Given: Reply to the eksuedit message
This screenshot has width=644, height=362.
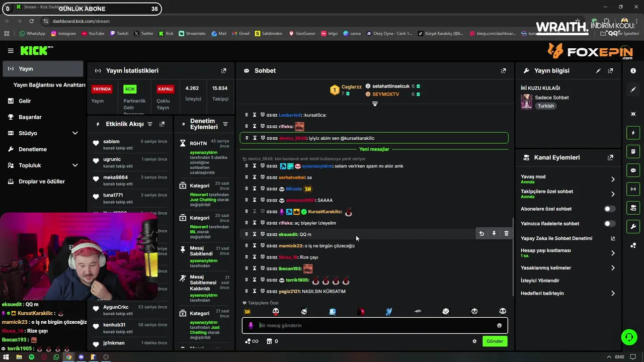Looking at the screenshot, I should click(x=481, y=234).
